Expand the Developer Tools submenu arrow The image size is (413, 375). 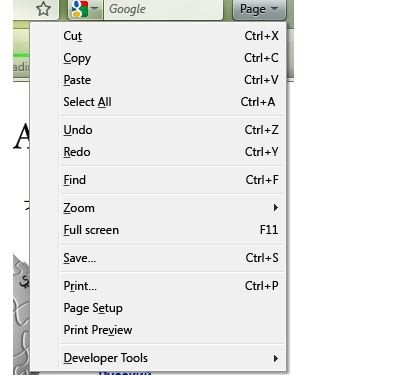(x=275, y=358)
